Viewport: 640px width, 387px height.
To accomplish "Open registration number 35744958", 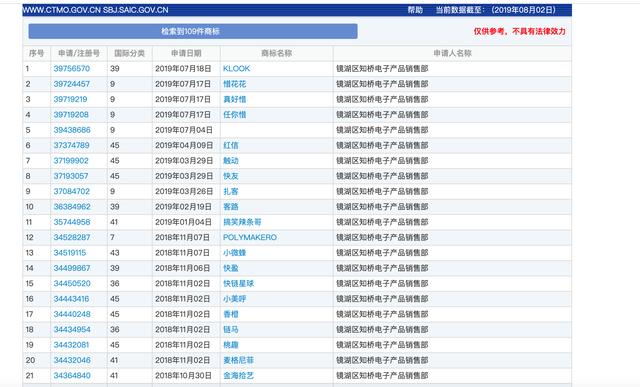I will point(72,222).
